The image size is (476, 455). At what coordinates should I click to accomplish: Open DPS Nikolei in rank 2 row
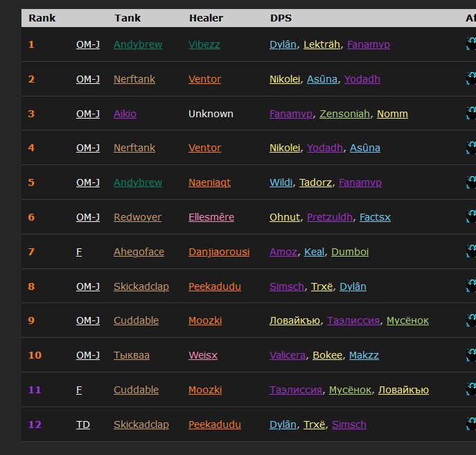coord(285,79)
